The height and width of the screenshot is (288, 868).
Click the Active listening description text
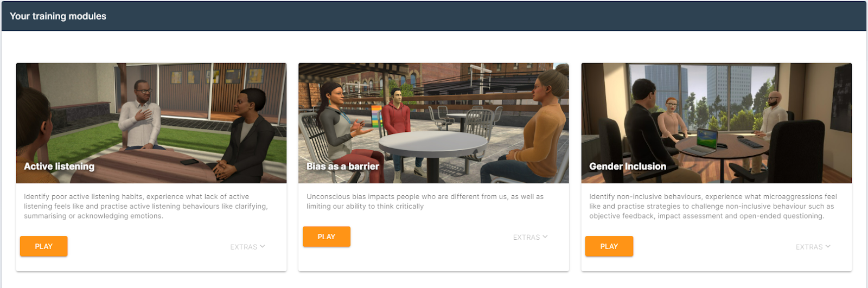click(146, 206)
